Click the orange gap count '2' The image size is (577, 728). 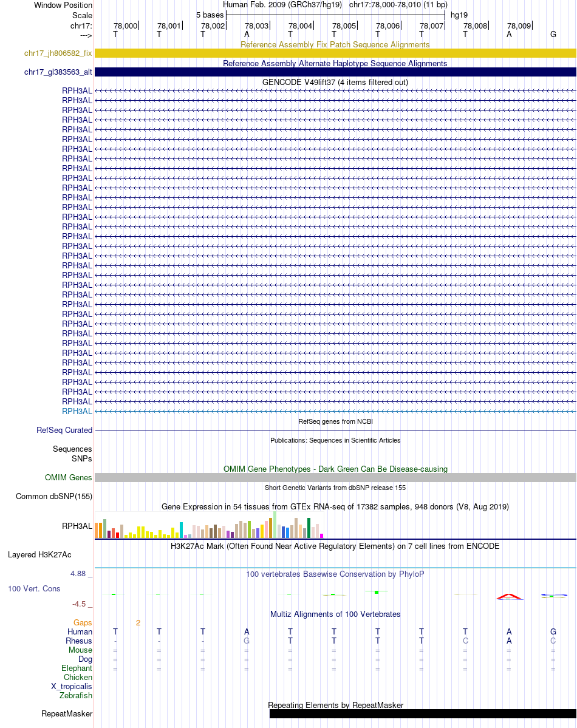[x=138, y=622]
